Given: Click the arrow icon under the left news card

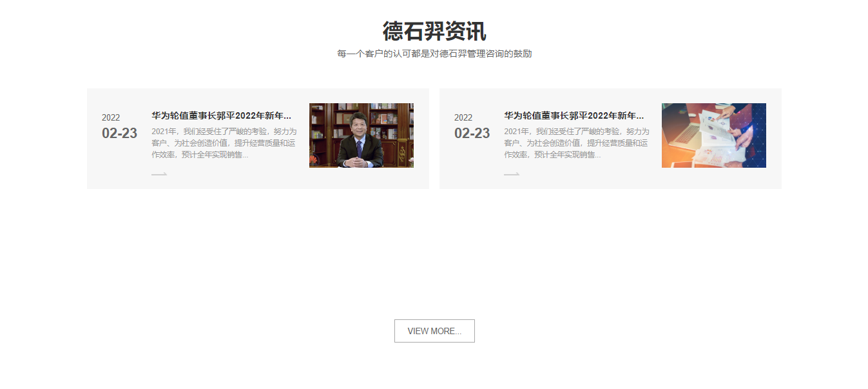Looking at the screenshot, I should 158,173.
